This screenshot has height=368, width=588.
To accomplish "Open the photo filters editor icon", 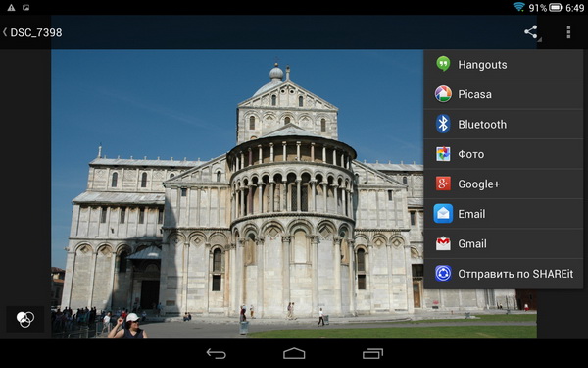I will point(25,319).
